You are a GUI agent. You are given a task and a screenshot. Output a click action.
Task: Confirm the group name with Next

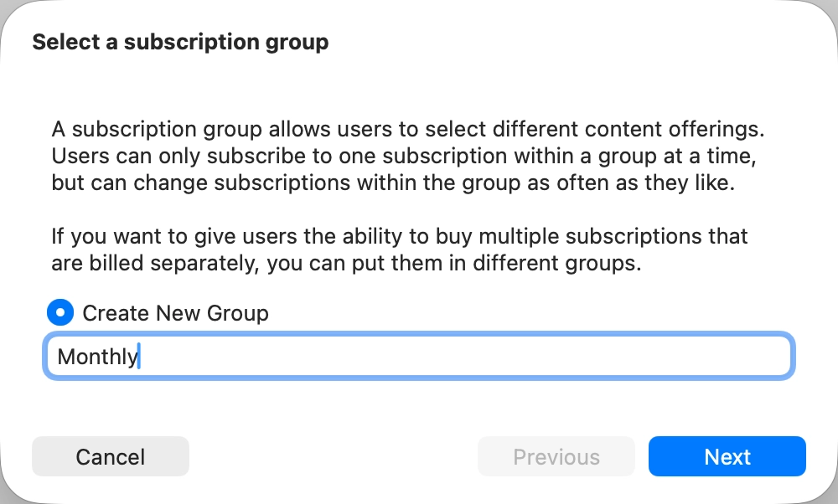[x=727, y=456]
